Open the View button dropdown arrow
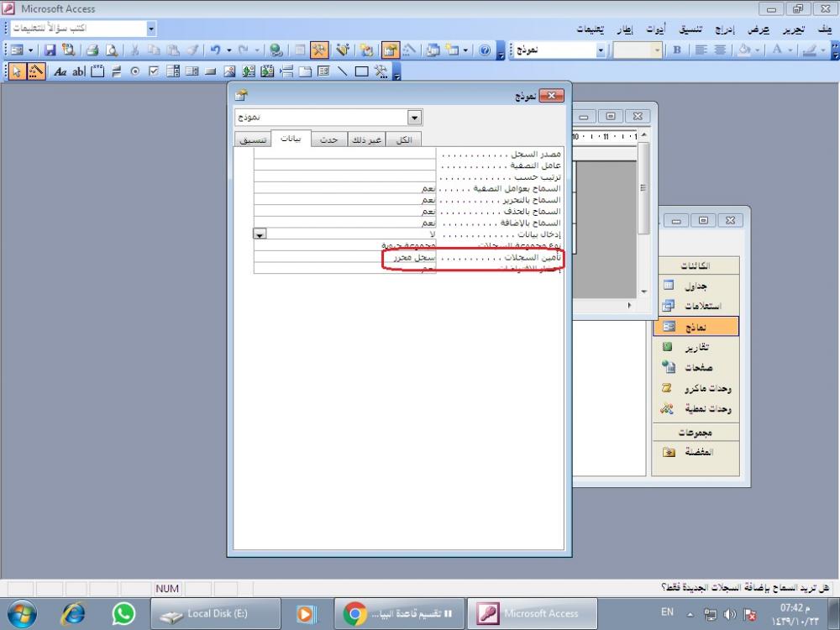 tap(30, 50)
